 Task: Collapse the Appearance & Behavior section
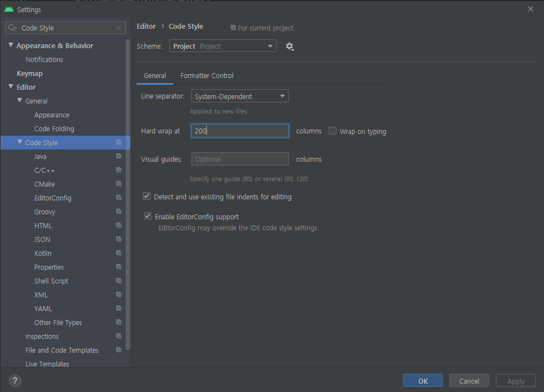pos(11,45)
